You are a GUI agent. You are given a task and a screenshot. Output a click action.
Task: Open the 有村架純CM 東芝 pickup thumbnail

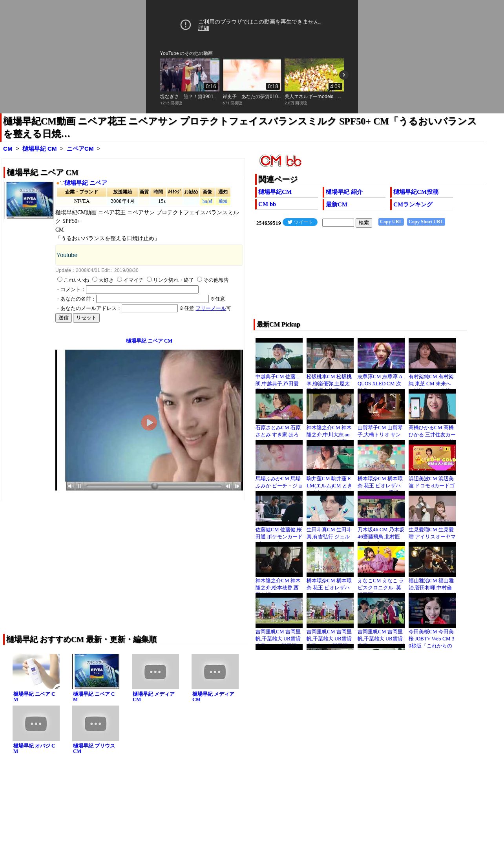[432, 356]
